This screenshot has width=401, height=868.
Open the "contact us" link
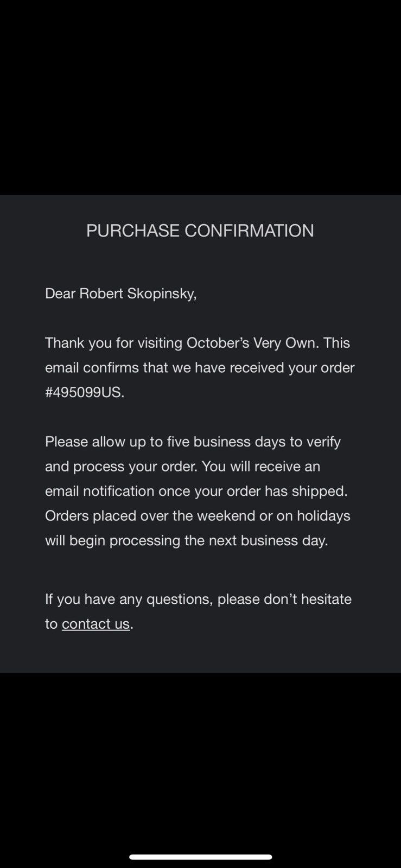click(96, 624)
